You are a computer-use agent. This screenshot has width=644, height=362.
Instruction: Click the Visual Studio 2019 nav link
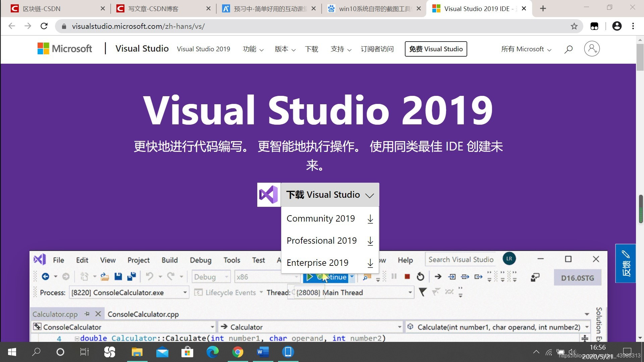pyautogui.click(x=204, y=49)
